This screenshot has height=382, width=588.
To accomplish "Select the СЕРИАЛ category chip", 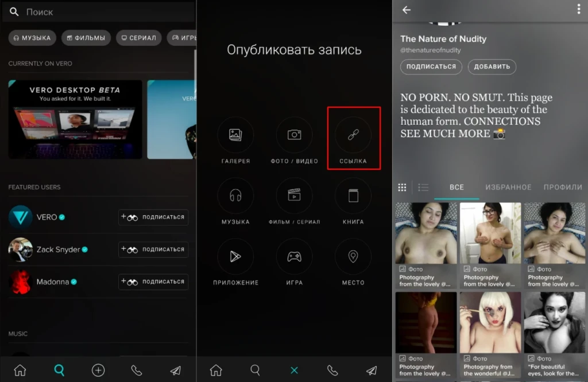I will tap(139, 38).
